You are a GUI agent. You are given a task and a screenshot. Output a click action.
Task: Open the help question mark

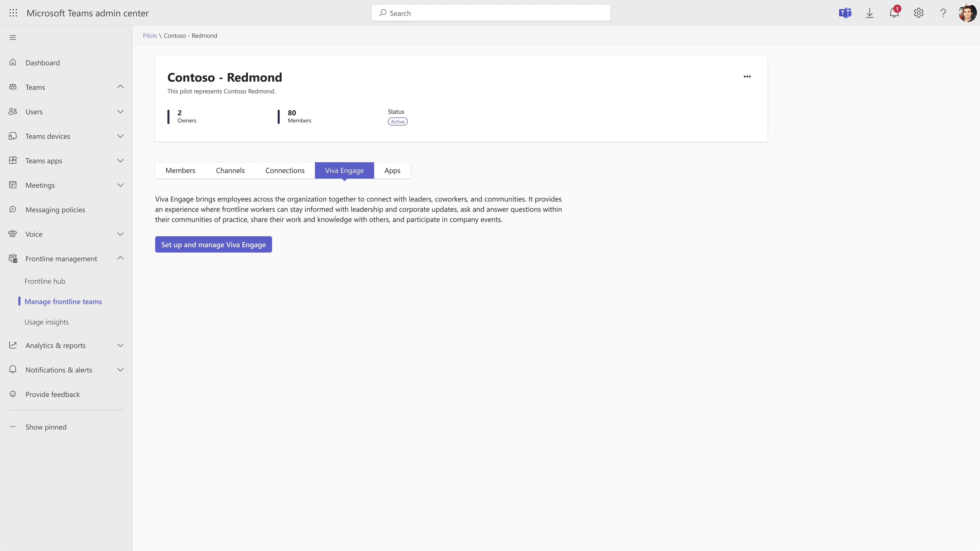tap(943, 13)
